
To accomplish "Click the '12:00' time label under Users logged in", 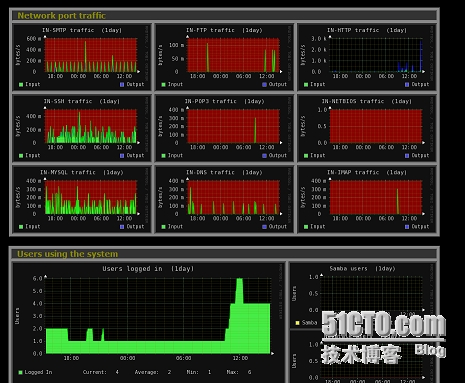I will (240, 358).
